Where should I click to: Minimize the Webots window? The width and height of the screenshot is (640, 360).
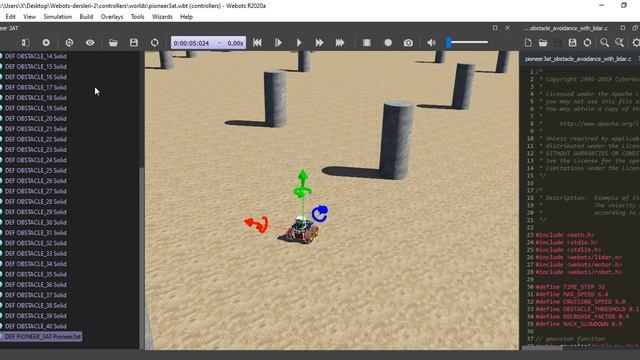[x=602, y=5]
